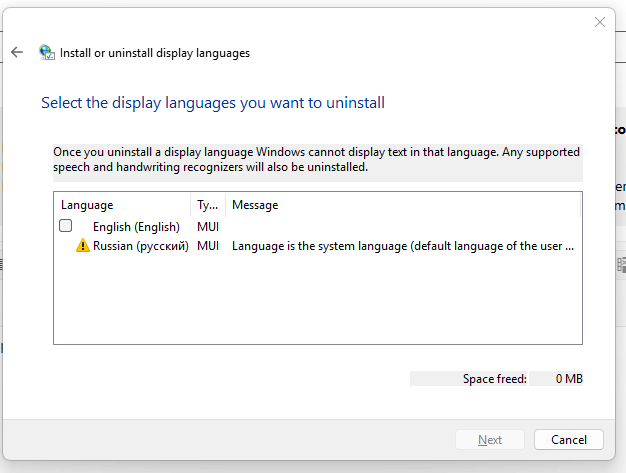
Task: Click the partially visible icon at right edge
Action: pyautogui.click(x=621, y=265)
